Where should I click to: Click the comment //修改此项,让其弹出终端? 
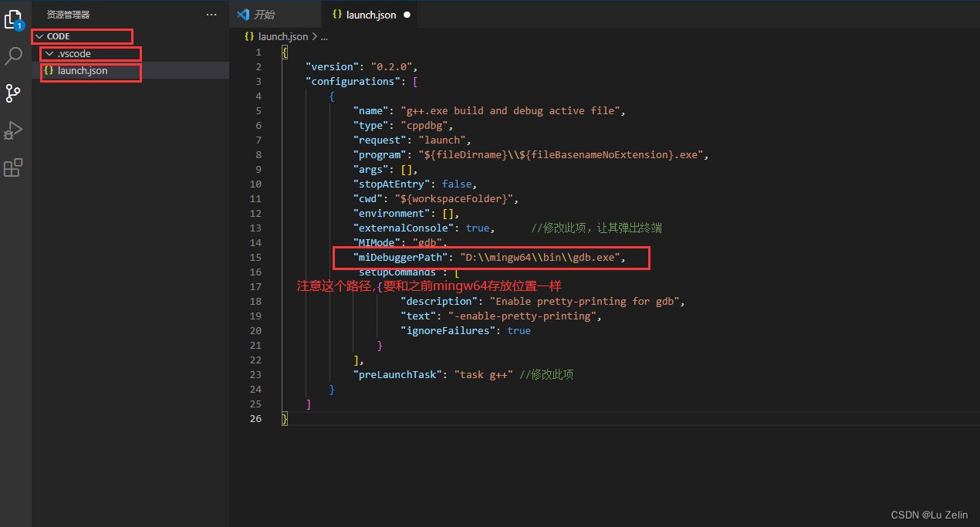coord(596,228)
